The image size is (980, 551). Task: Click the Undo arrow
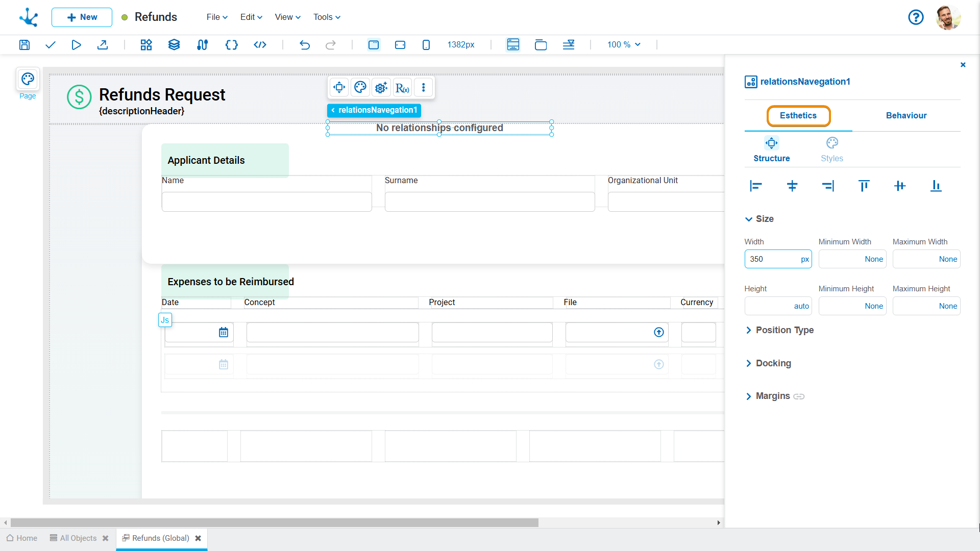[305, 45]
